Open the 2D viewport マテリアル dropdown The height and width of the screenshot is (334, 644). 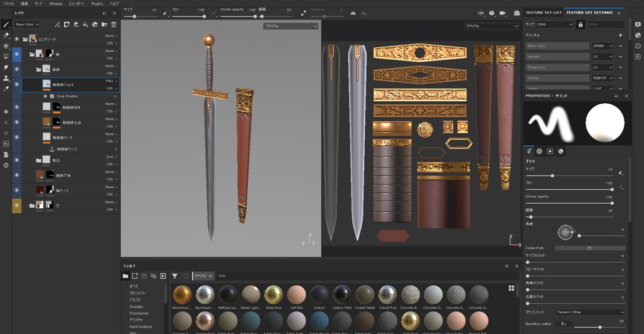point(492,26)
